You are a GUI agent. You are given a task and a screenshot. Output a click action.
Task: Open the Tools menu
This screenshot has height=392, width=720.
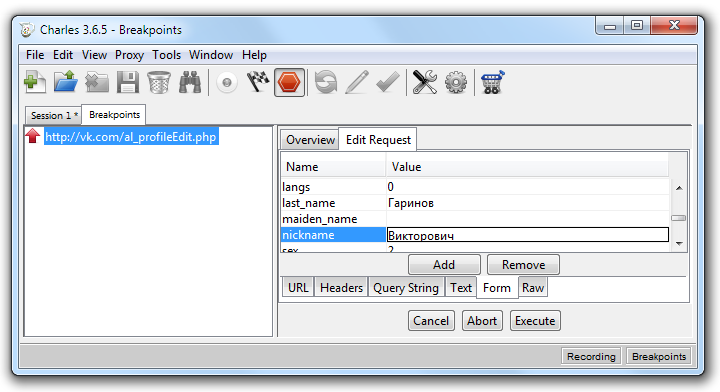click(x=167, y=55)
